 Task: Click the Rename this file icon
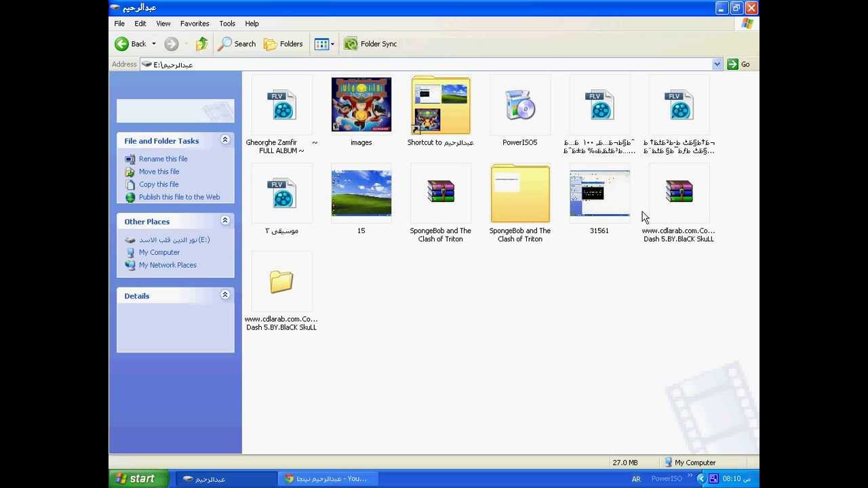pos(130,159)
